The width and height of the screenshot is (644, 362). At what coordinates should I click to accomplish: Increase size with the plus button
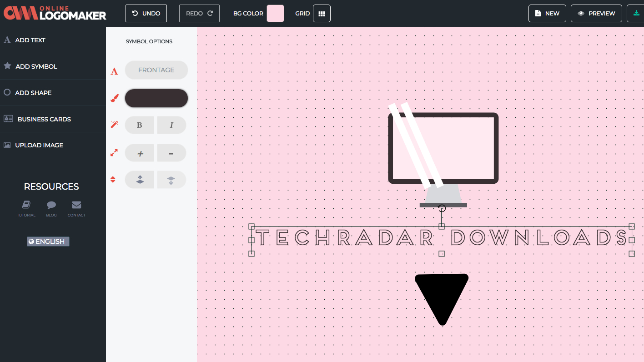tap(140, 153)
